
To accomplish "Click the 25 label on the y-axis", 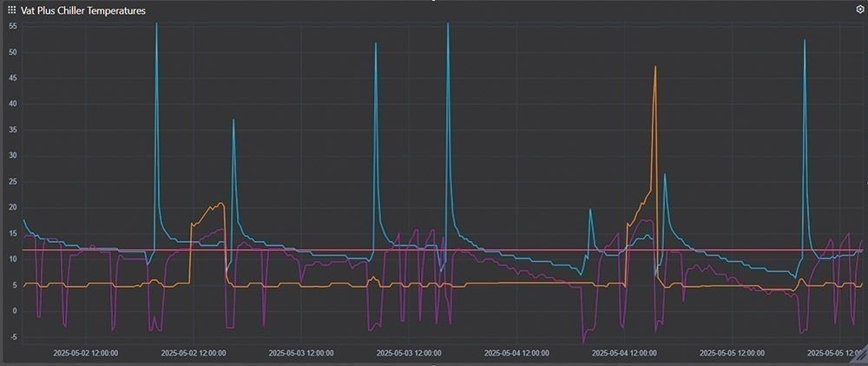I will (x=13, y=181).
